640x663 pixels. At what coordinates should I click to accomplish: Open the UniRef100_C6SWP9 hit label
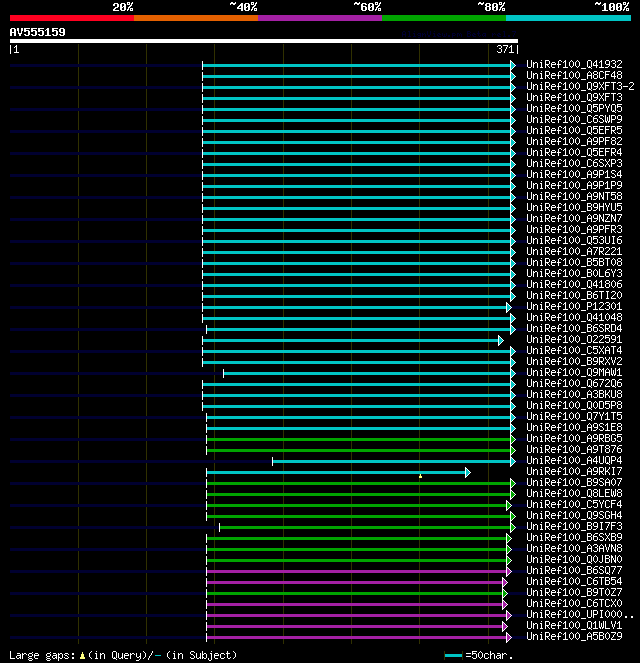[x=574, y=119]
